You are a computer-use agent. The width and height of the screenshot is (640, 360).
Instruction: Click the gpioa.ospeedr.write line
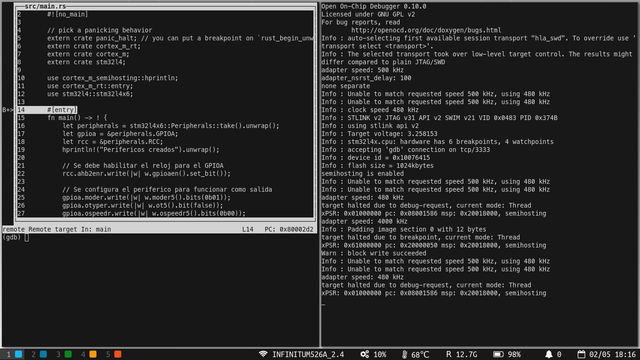154,213
